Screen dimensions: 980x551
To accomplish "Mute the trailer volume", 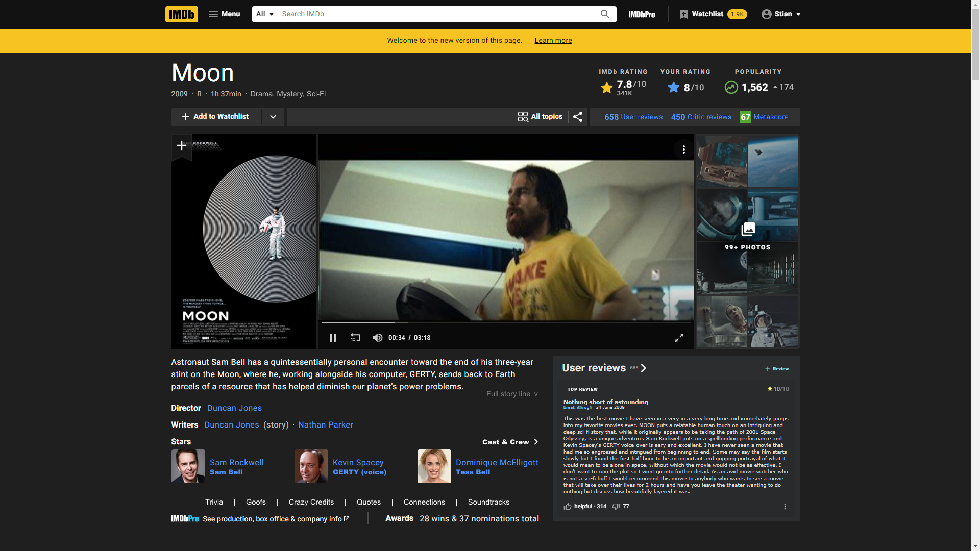I will [378, 338].
